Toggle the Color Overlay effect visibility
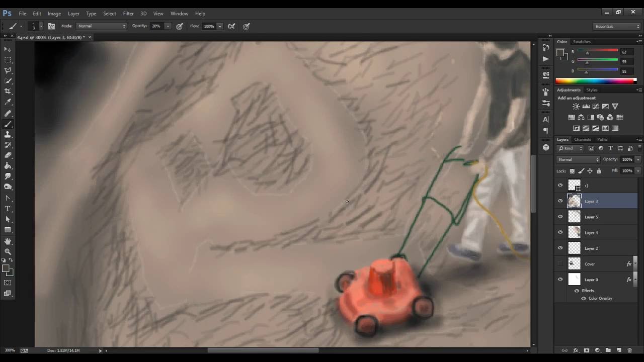 point(584,298)
